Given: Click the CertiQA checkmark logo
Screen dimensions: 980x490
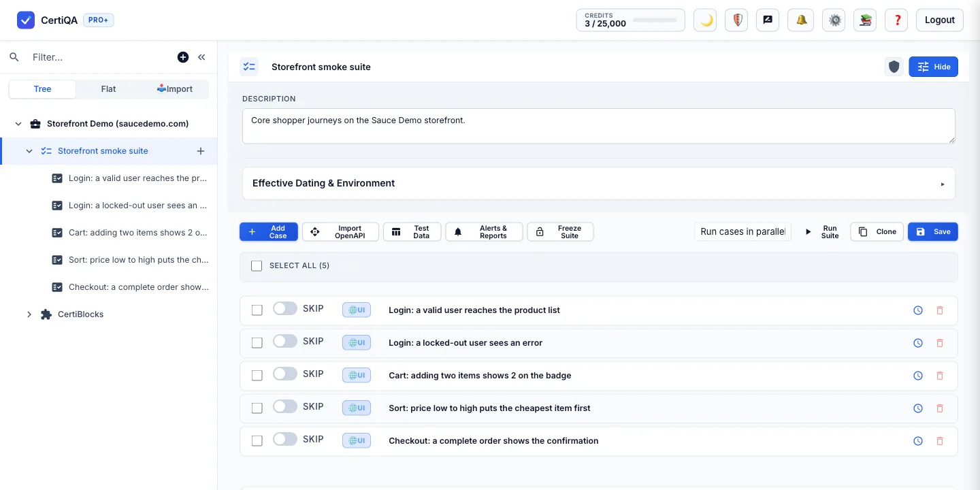Looking at the screenshot, I should 26,20.
